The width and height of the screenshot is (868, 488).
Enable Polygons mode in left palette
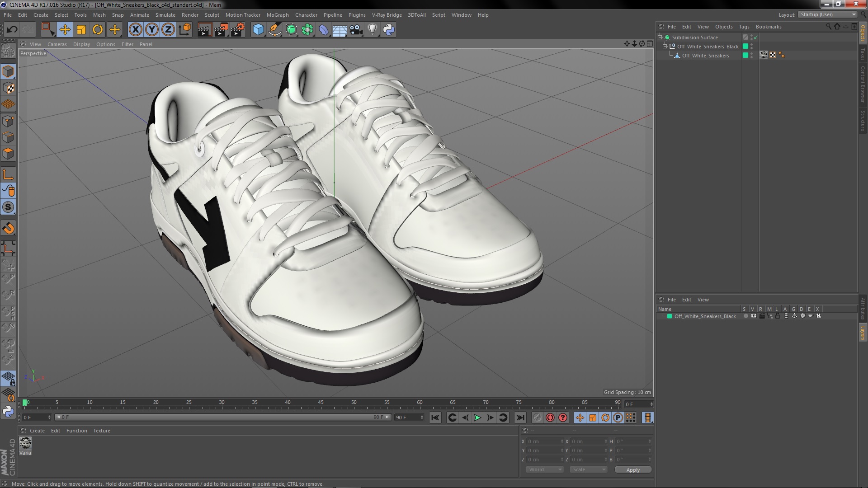click(x=8, y=154)
